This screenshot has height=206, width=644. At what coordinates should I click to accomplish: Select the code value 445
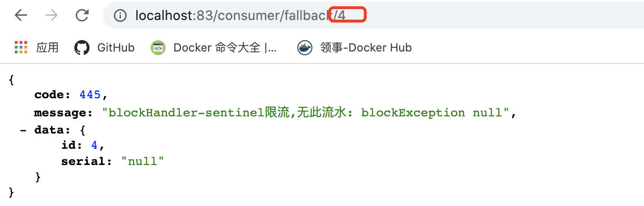click(x=90, y=95)
